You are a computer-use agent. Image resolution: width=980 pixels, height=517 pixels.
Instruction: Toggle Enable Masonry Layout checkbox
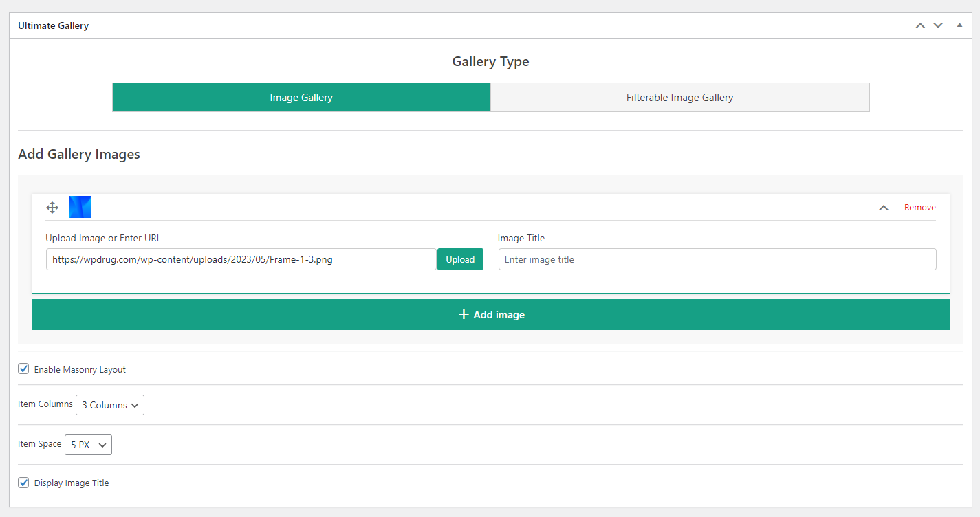click(23, 369)
